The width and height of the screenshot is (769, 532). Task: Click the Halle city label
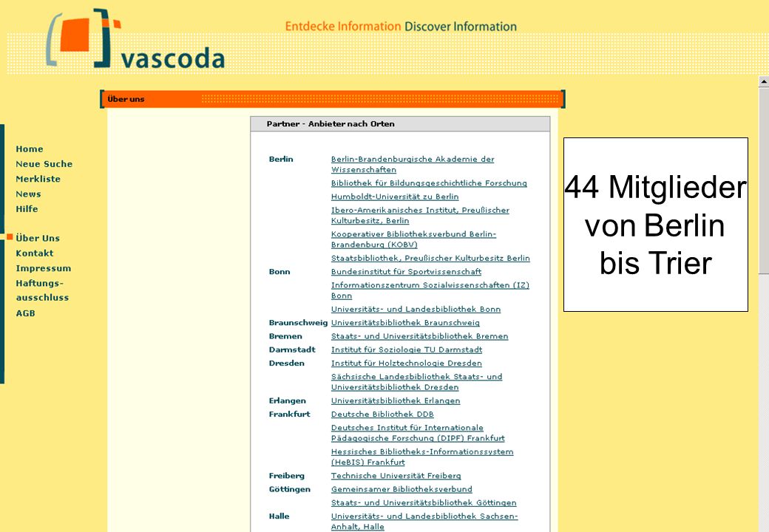279,516
